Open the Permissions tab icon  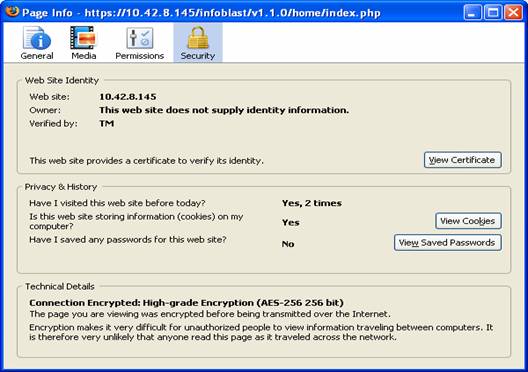(139, 43)
